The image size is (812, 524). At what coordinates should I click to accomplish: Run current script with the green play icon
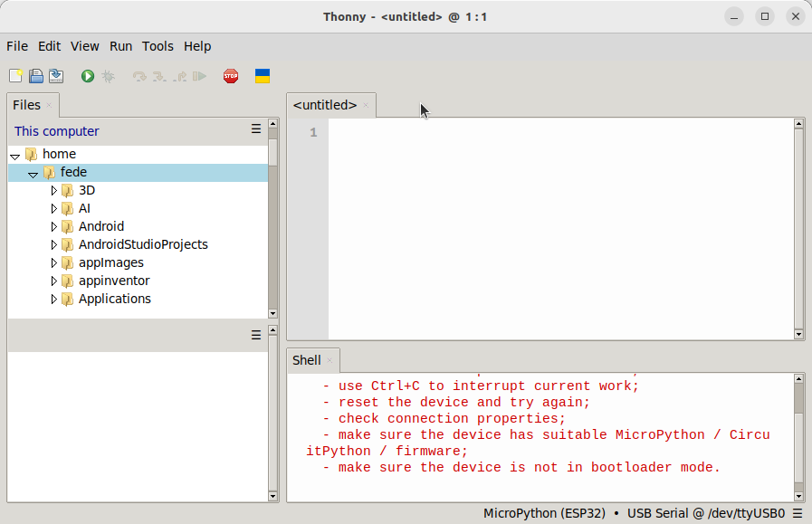pyautogui.click(x=88, y=76)
